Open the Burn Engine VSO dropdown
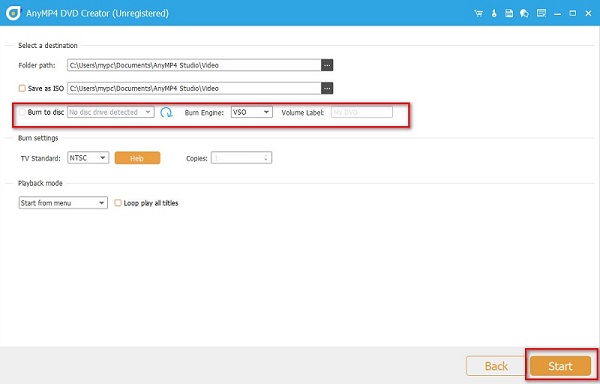This screenshot has width=600, height=384. click(251, 112)
